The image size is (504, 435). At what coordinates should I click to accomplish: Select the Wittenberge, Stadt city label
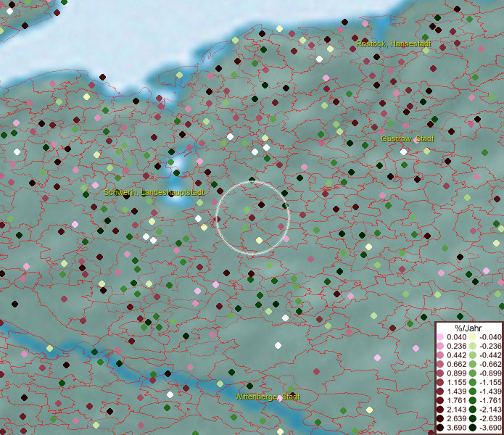pos(267,397)
